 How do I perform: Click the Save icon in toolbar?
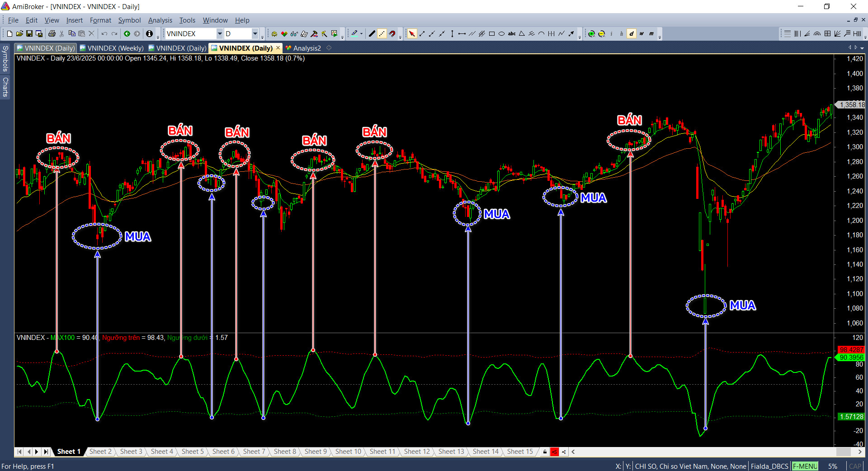[x=29, y=34]
